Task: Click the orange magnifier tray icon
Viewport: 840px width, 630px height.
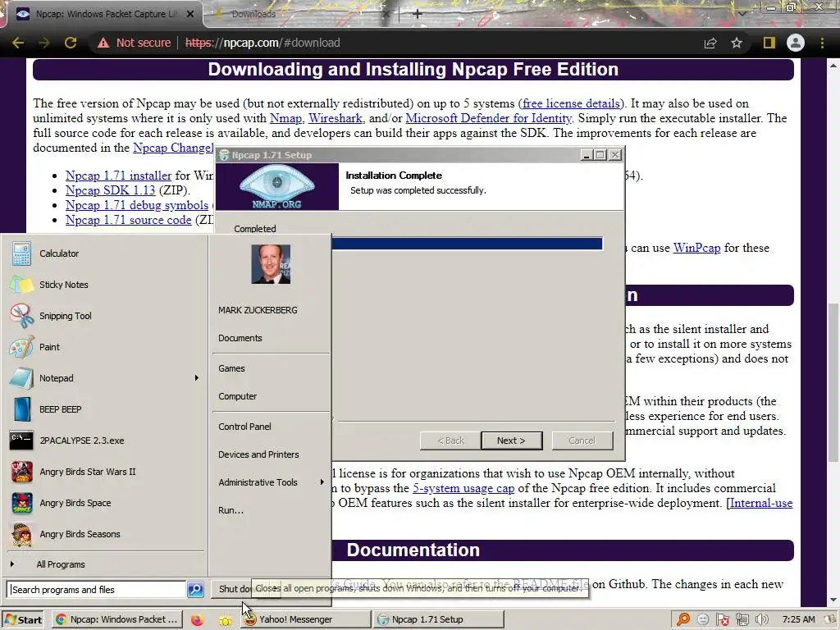Action: coord(683,620)
